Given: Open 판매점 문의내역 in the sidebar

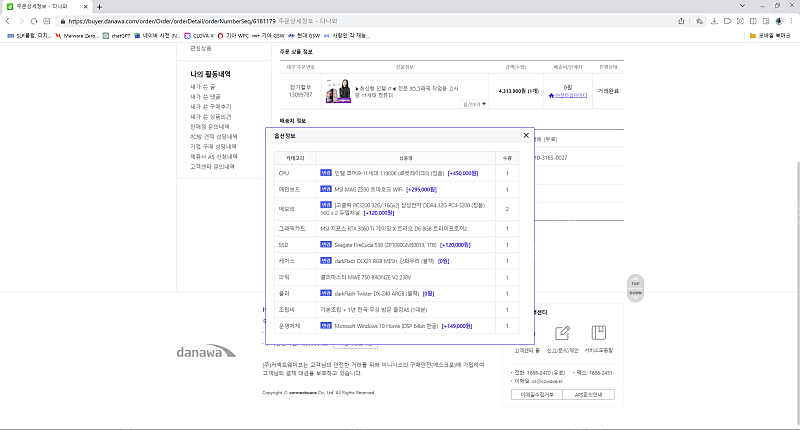Looking at the screenshot, I should pyautogui.click(x=210, y=127).
